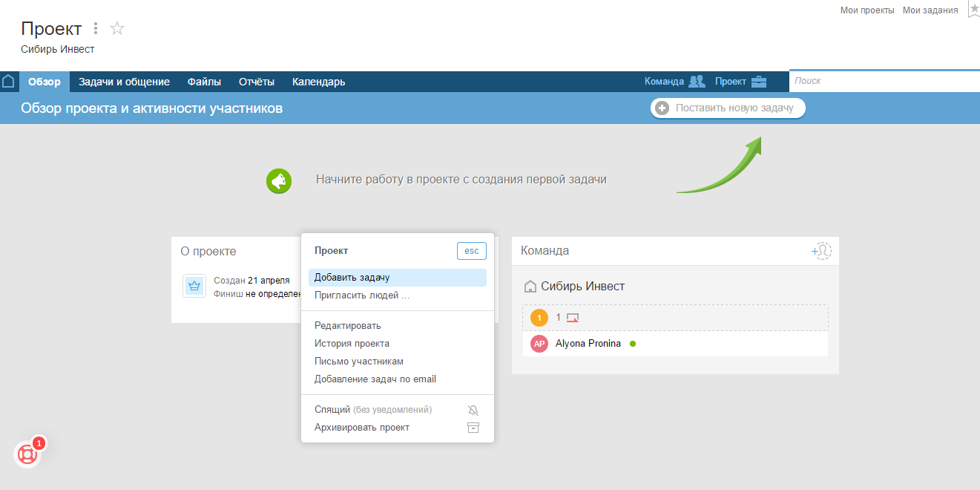Viewport: 980px width, 490px height.
Task: Open Мои задания link at top right
Action: pos(930,10)
